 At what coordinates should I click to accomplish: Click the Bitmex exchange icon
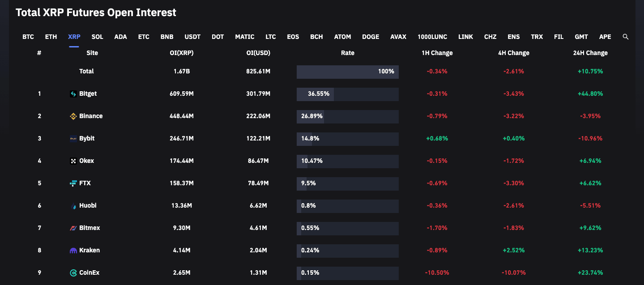coord(73,228)
